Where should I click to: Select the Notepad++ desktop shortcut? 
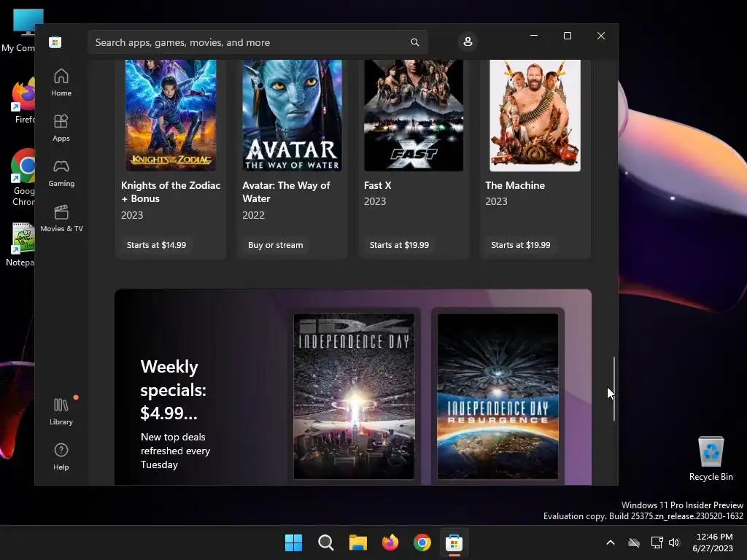pos(21,245)
